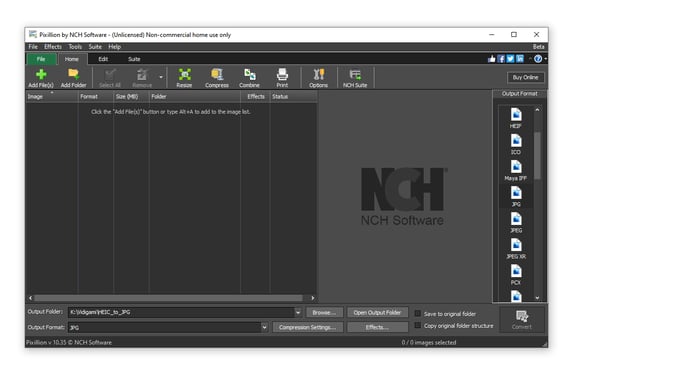This screenshot has width=688, height=377.
Task: Click Open Output Folder button
Action: point(377,312)
